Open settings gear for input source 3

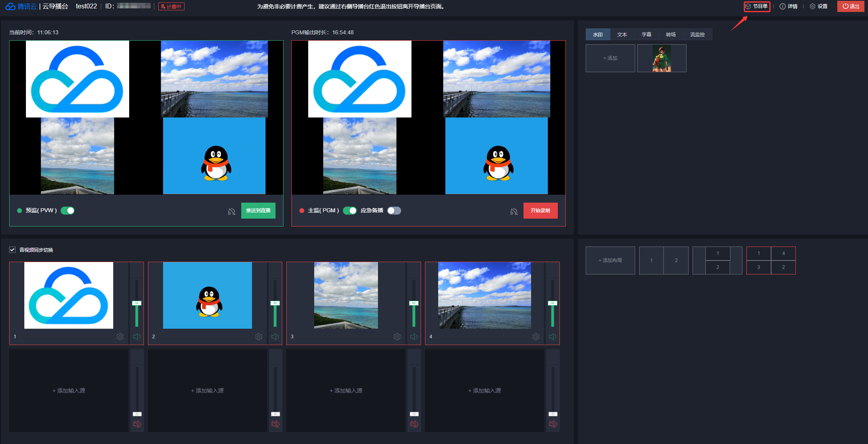point(397,337)
